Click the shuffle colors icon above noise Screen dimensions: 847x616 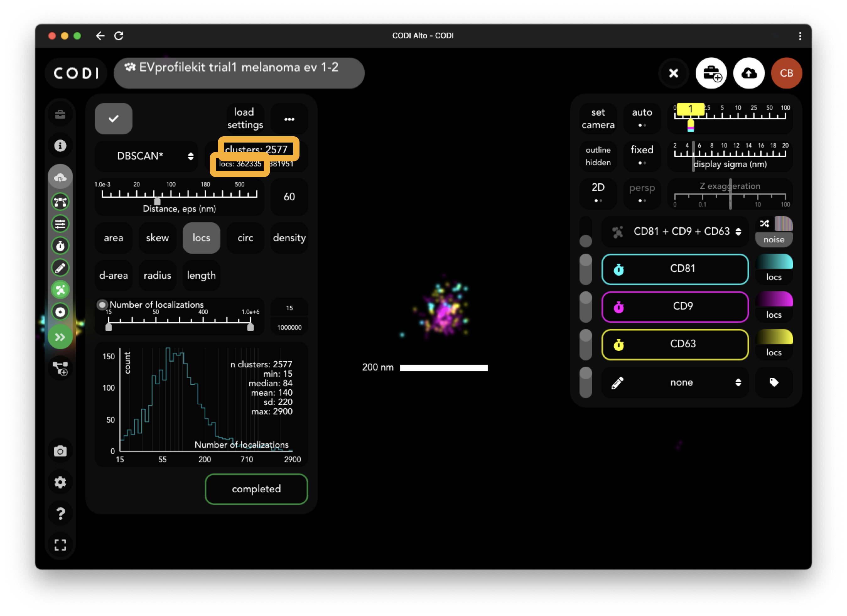click(x=764, y=224)
